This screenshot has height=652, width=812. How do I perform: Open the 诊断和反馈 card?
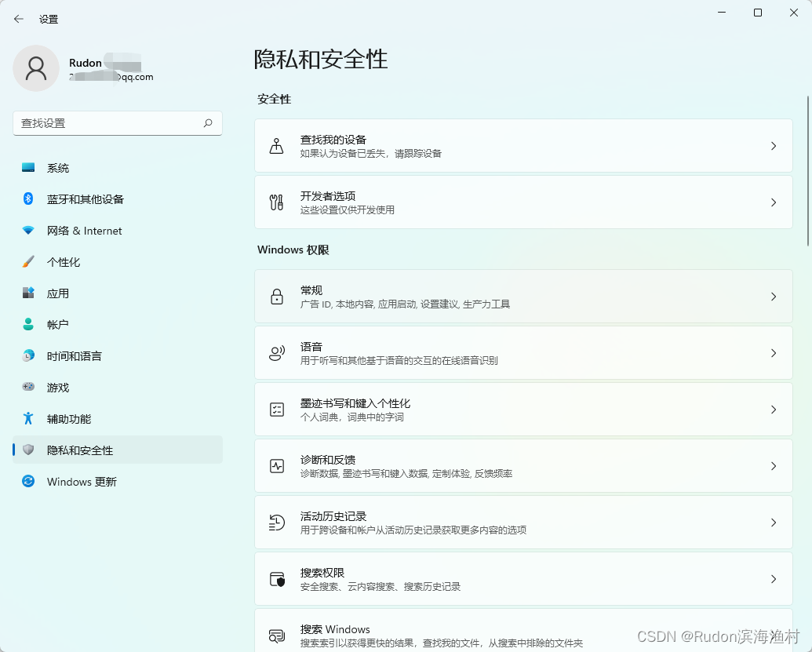tap(523, 465)
